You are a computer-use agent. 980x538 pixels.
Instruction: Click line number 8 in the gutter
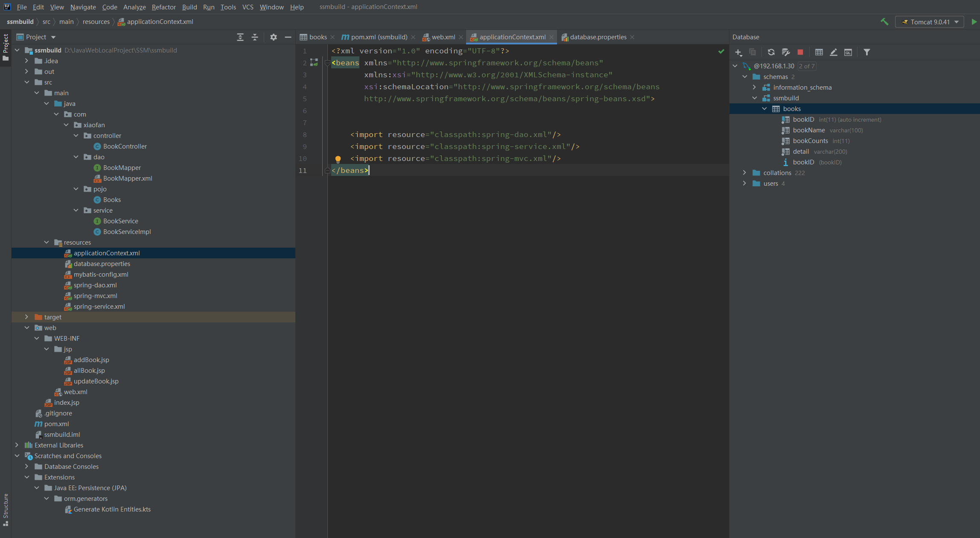pyautogui.click(x=305, y=134)
